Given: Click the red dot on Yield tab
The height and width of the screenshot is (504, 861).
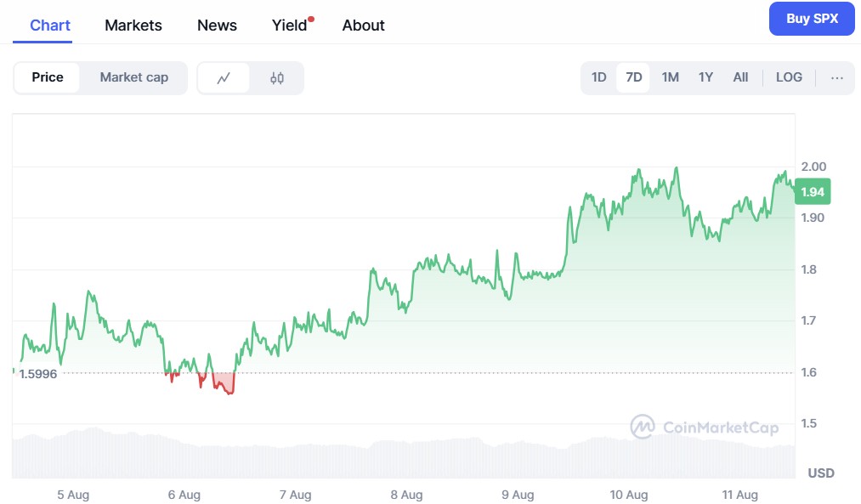Looking at the screenshot, I should [x=312, y=19].
